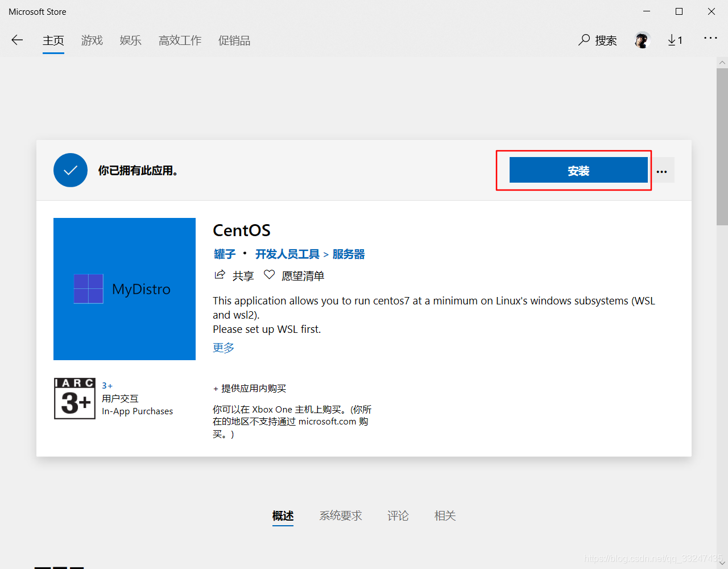Click the vertical scrollbar thumb
728x569 pixels.
coord(722,147)
